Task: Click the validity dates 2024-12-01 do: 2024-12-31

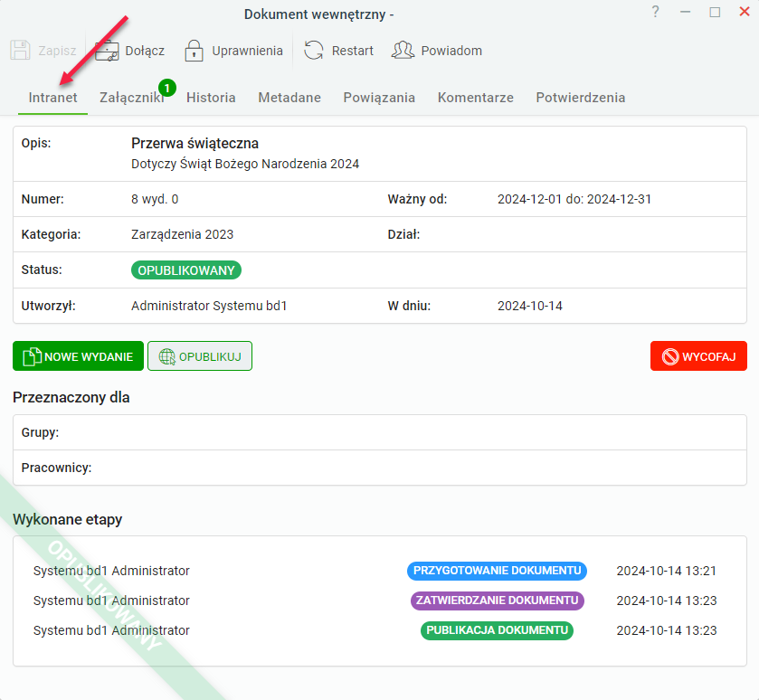Action: [x=574, y=199]
